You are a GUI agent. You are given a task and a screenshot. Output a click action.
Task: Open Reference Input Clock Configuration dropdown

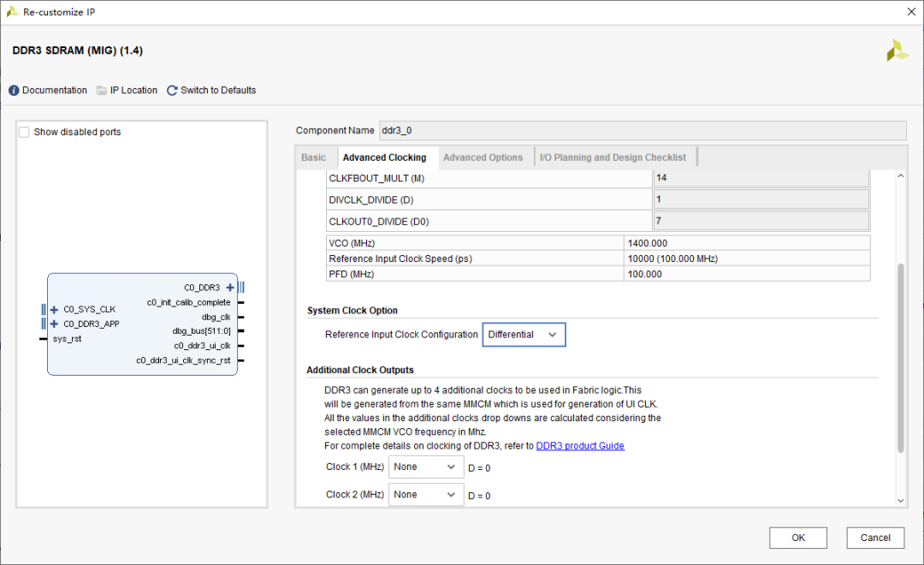(524, 335)
